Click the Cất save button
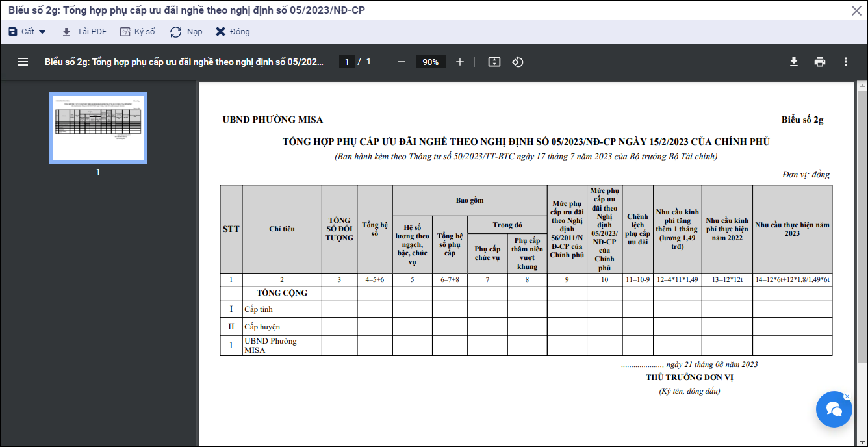868x447 pixels. tap(21, 32)
